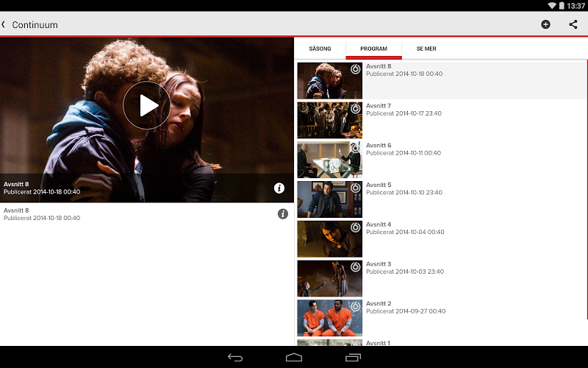The height and width of the screenshot is (368, 588).
Task: Select the PROGRAM tab
Action: (373, 49)
